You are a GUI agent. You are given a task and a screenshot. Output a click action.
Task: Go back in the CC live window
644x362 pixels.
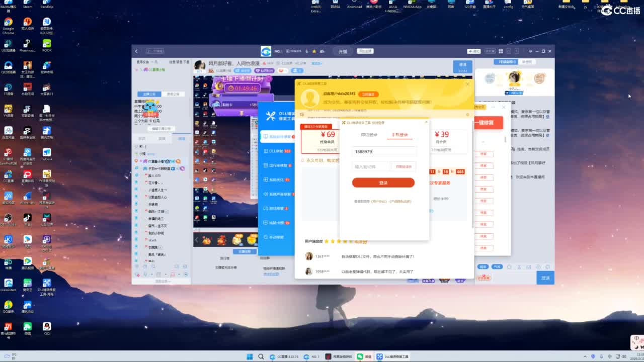pyautogui.click(x=136, y=51)
